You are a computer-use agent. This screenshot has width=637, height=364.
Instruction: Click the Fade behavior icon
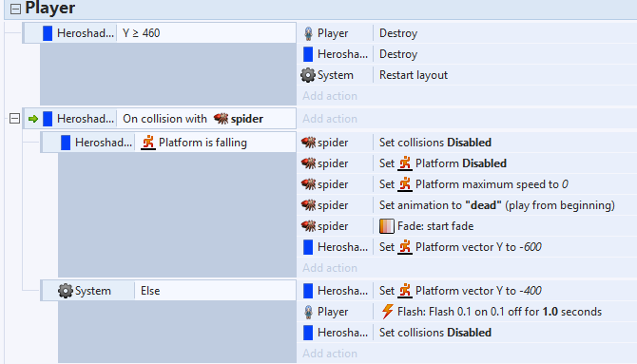[x=386, y=226]
